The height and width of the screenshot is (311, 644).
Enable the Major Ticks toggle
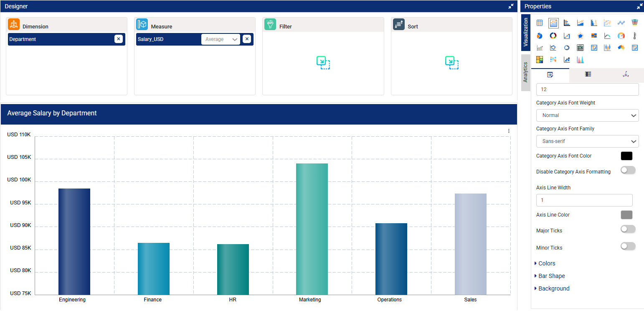click(x=628, y=229)
